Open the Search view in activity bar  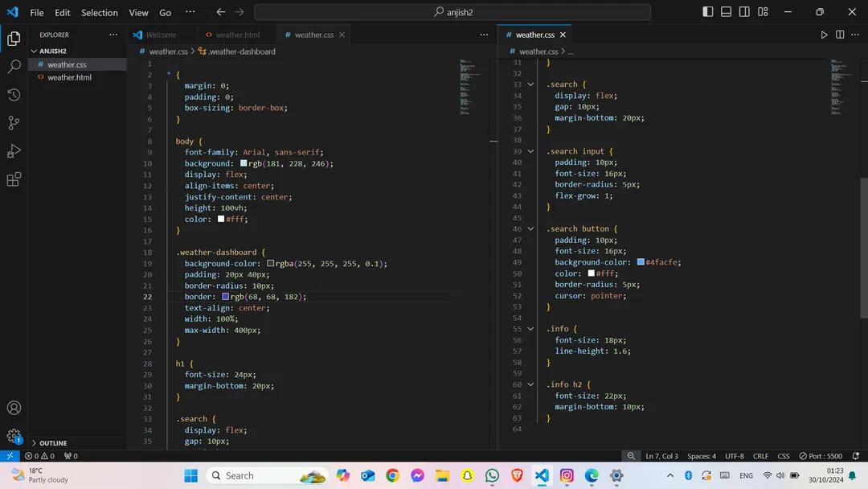(14, 67)
